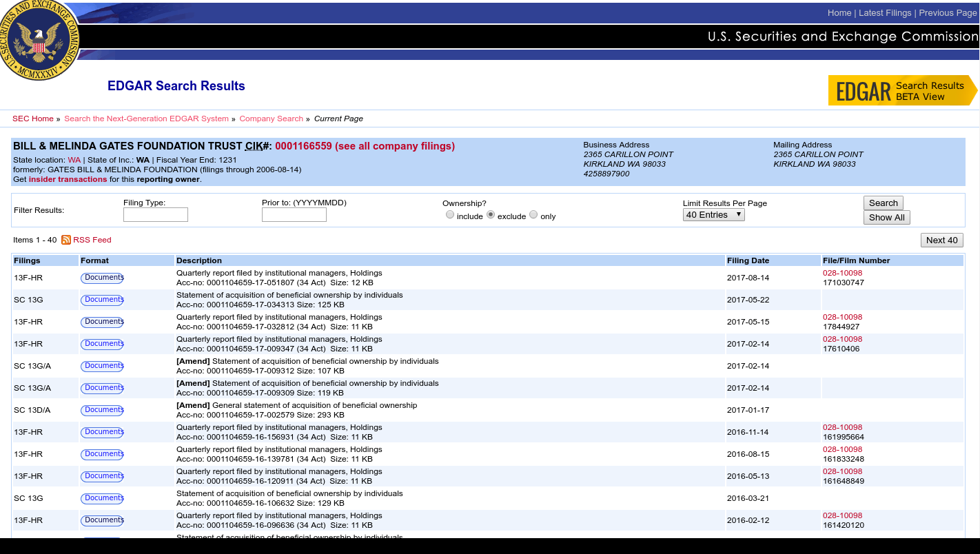
Task: Click U.S. Securities and Exchange Commission title
Action: [x=843, y=37]
